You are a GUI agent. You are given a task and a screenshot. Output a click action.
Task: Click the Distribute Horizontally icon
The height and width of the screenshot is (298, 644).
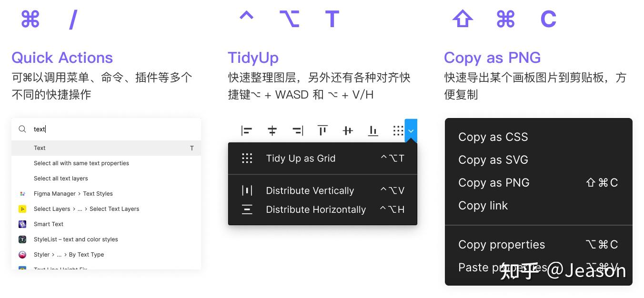tap(247, 210)
